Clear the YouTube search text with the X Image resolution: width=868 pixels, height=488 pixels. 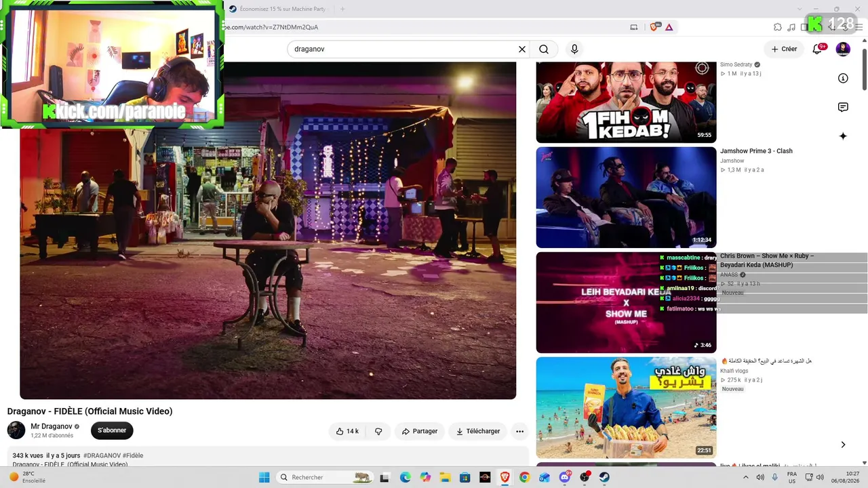522,49
